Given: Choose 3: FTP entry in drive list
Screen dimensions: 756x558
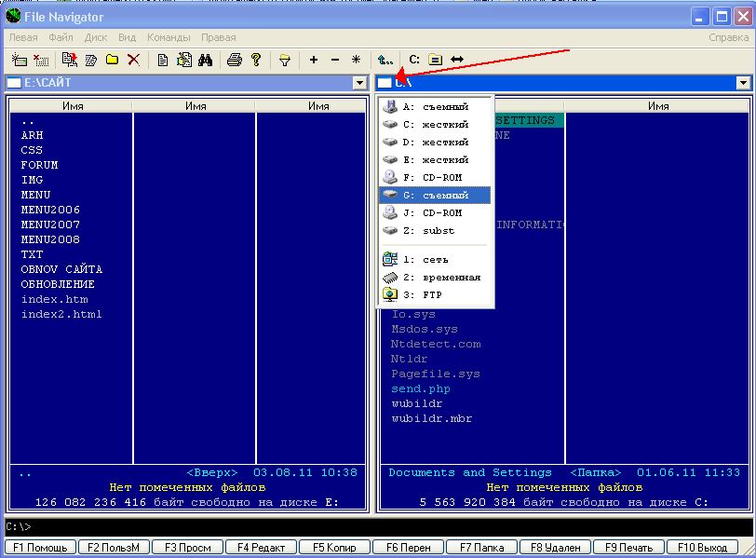Looking at the screenshot, I should [x=436, y=294].
